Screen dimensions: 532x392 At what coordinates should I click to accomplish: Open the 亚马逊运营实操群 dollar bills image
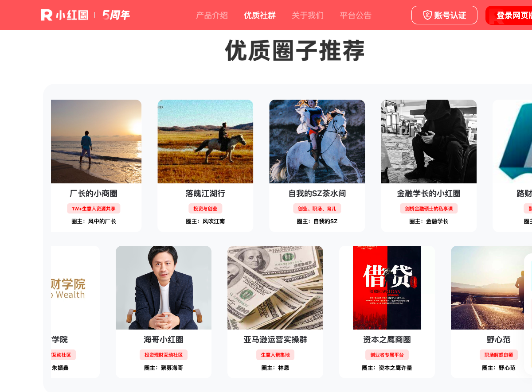pos(275,287)
